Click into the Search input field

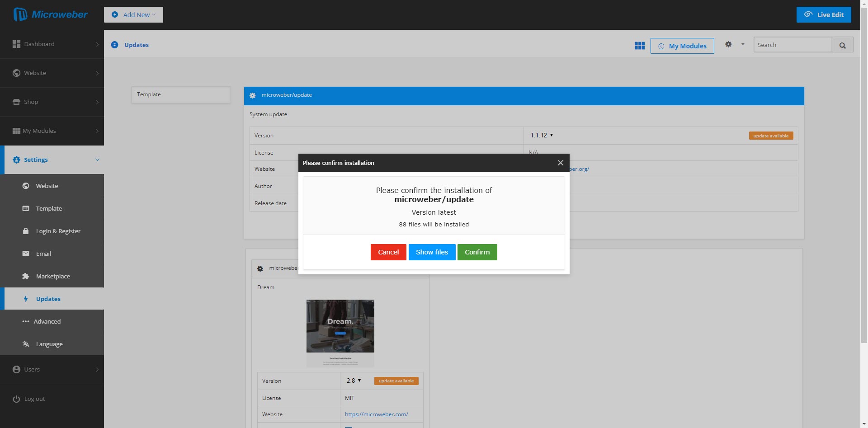coord(793,45)
